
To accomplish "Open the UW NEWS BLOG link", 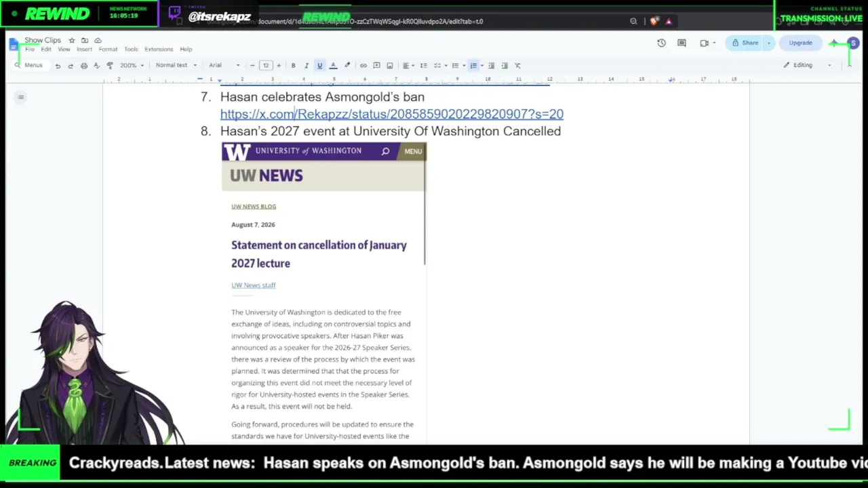I will (254, 207).
